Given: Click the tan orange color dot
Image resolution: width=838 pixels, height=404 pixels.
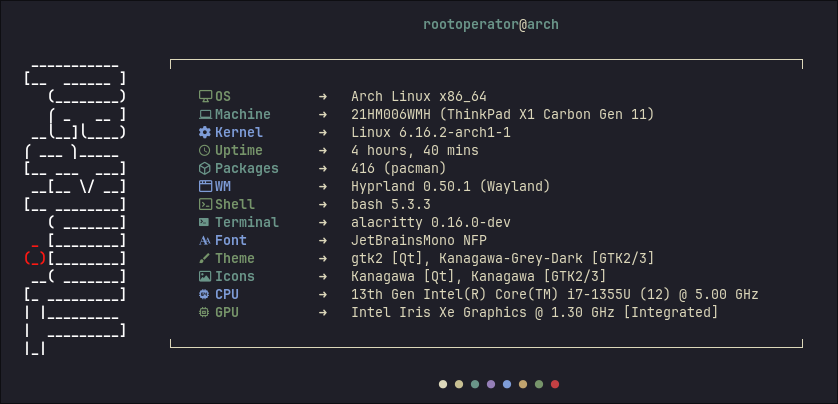Looking at the screenshot, I should click(523, 384).
